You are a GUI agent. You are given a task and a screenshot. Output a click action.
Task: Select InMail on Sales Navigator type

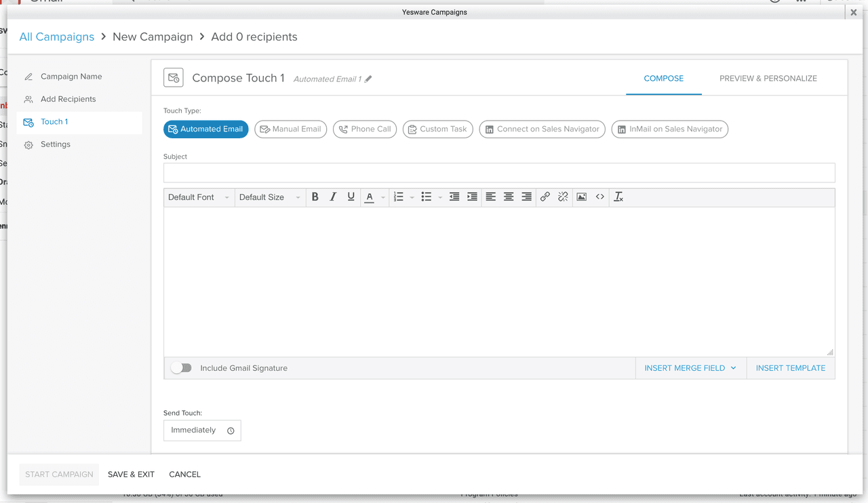(670, 129)
